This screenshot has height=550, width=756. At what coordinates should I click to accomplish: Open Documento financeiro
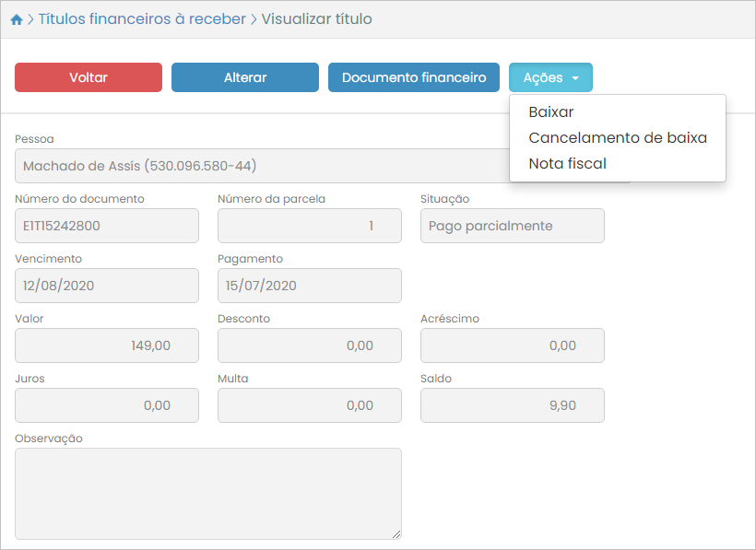pyautogui.click(x=413, y=77)
